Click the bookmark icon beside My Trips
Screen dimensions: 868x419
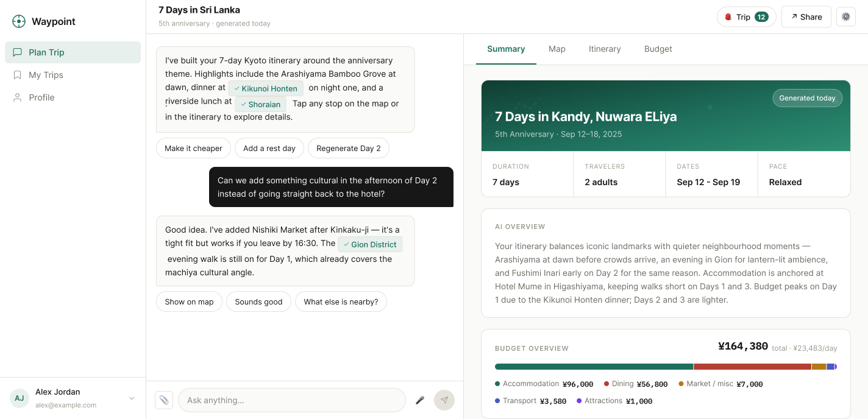pos(17,75)
